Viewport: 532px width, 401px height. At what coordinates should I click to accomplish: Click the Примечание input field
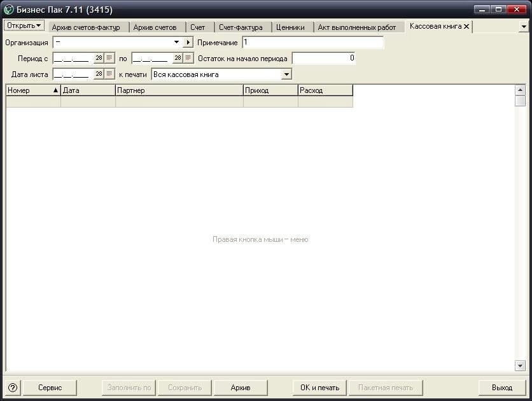pyautogui.click(x=313, y=43)
